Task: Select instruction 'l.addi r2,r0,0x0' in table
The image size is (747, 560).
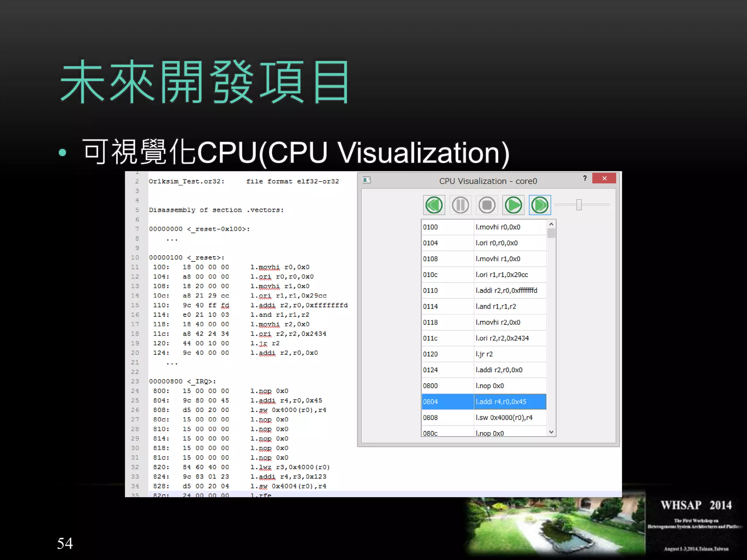Action: tap(510, 370)
